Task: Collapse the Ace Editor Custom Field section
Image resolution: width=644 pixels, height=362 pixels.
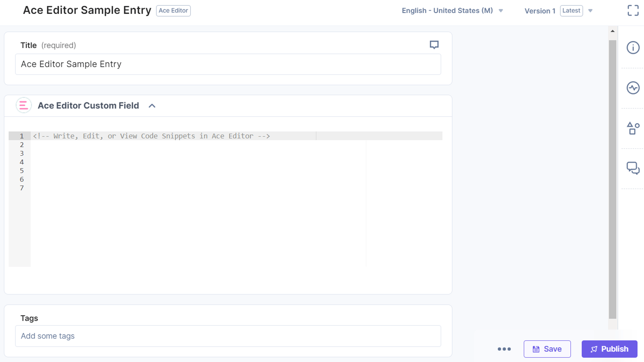Action: pyautogui.click(x=152, y=106)
